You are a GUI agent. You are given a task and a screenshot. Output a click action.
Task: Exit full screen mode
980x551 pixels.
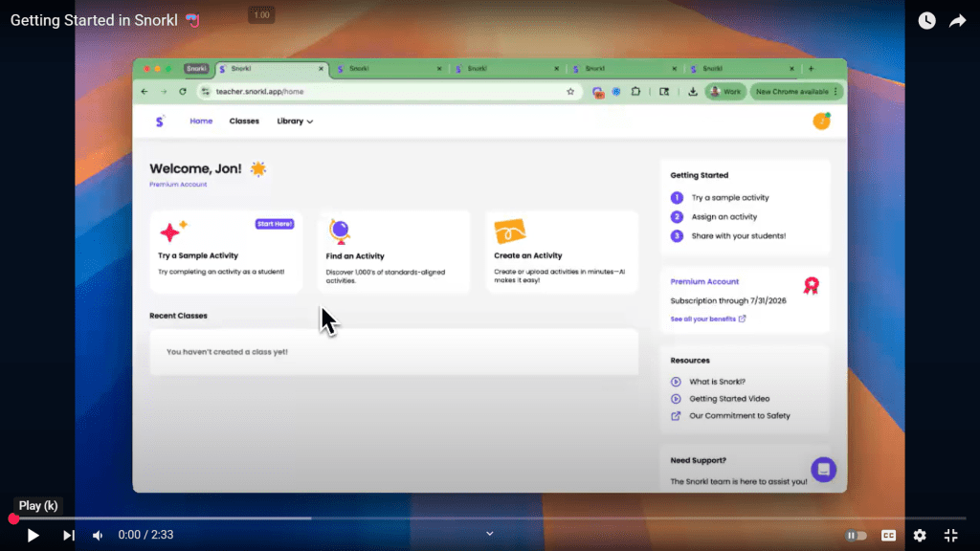[950, 536]
